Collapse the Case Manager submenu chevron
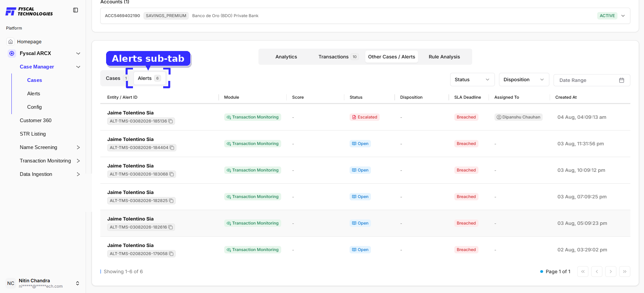 tap(78, 67)
